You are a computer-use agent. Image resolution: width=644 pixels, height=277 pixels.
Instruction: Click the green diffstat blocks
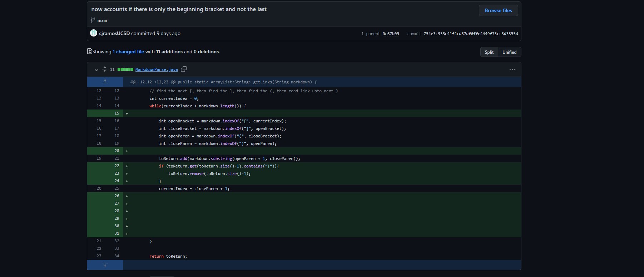125,69
